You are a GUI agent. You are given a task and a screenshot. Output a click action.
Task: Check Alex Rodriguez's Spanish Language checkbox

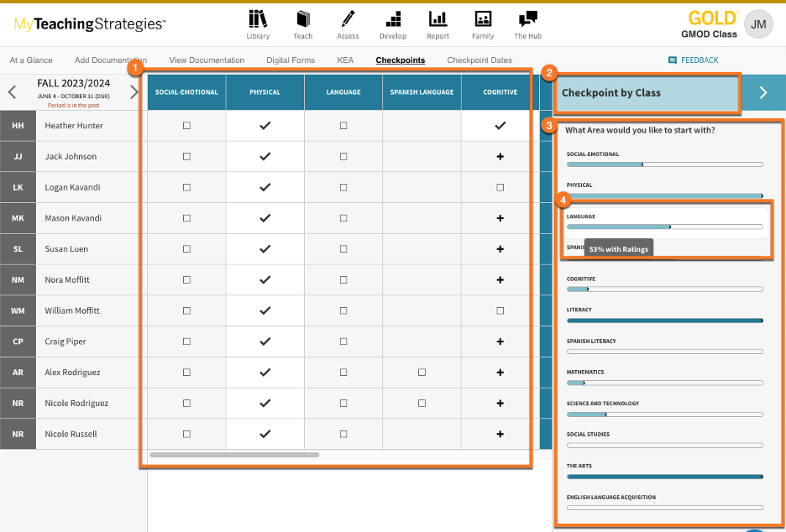coord(421,373)
